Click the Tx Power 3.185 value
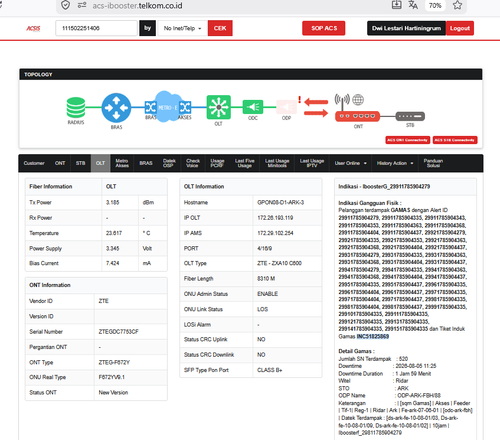 [112, 202]
